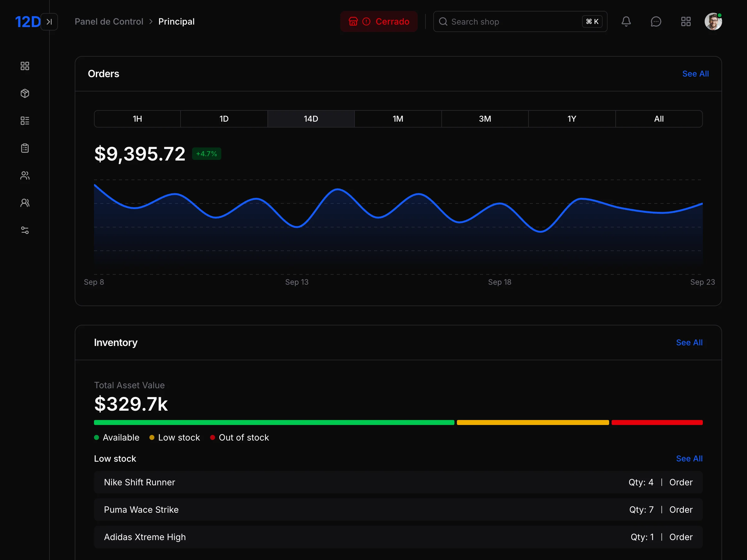Screen dimensions: 747x560
Task: Open the user profile avatar
Action: (713, 21)
